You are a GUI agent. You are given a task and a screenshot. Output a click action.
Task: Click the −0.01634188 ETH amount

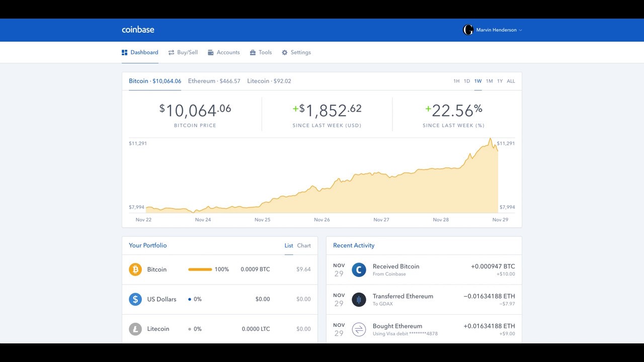489,296
